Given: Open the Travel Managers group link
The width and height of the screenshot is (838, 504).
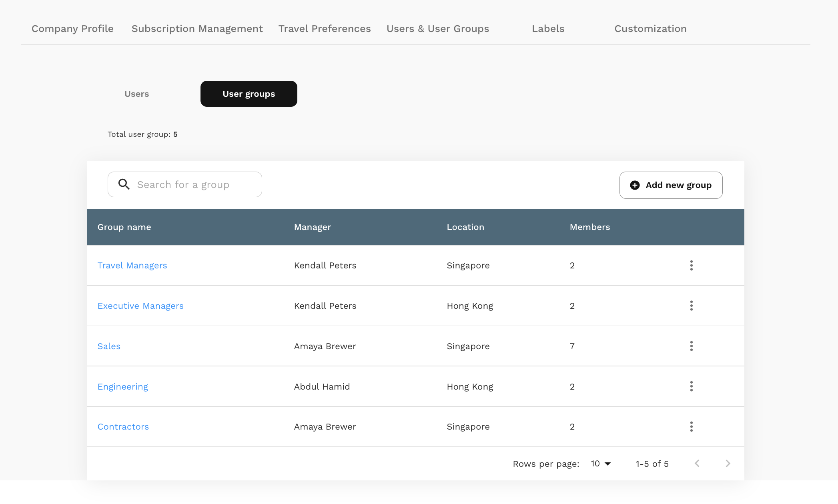Looking at the screenshot, I should click(x=132, y=266).
